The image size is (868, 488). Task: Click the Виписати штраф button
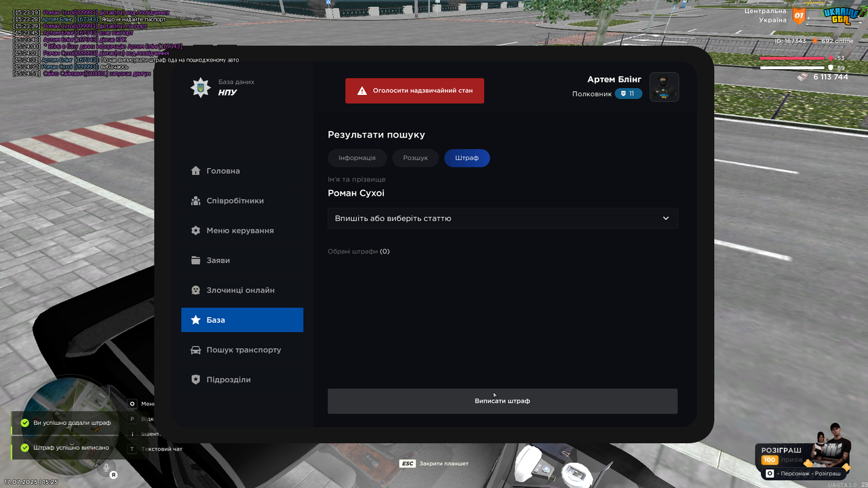[502, 401]
